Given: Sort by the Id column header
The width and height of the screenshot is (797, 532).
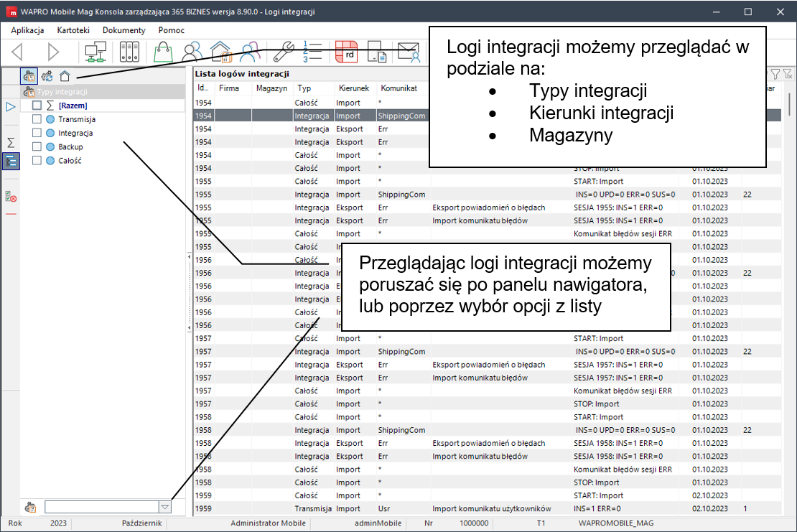Looking at the screenshot, I should pyautogui.click(x=202, y=88).
